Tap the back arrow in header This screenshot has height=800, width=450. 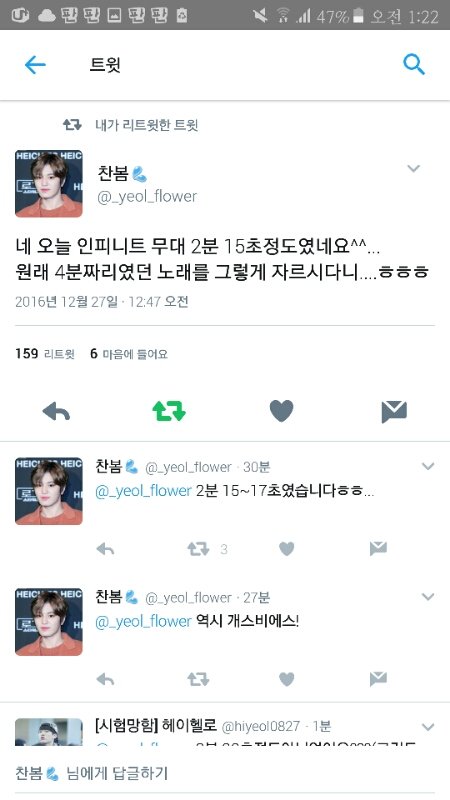tap(35, 65)
